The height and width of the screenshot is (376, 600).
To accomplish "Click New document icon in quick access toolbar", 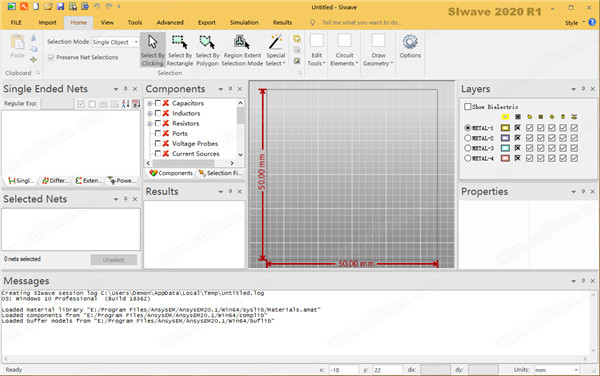I will click(36, 7).
